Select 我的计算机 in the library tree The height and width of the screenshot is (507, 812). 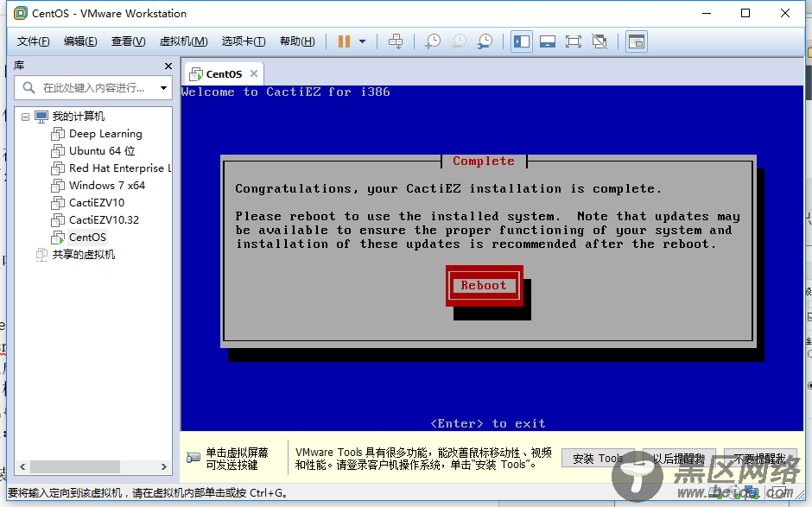pos(79,117)
